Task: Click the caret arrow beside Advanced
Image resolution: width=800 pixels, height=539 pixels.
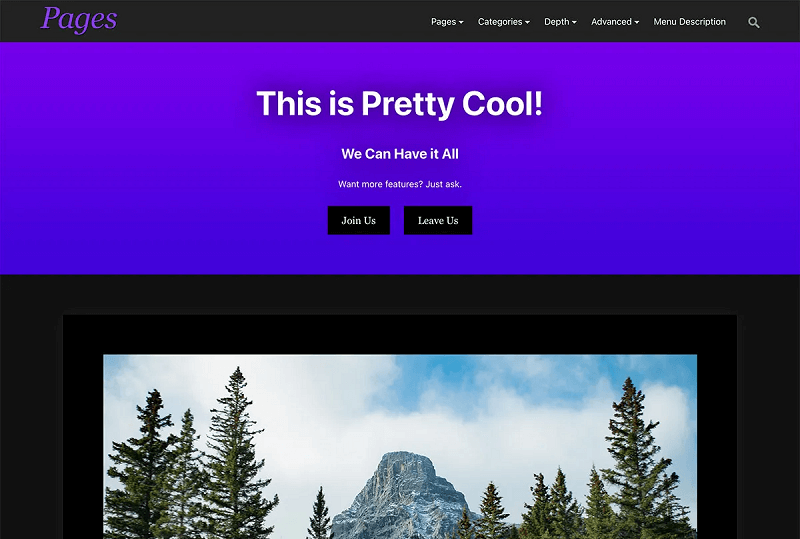Action: click(x=636, y=22)
